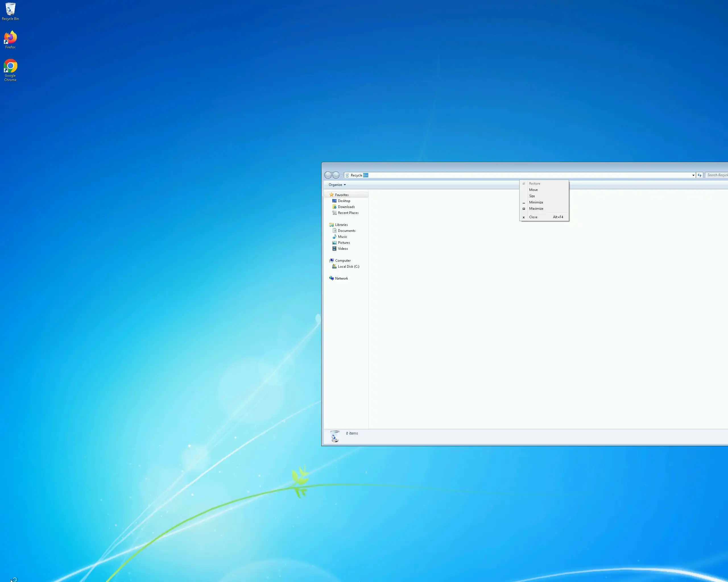
Task: Click Recent Places under Favorites
Action: (348, 213)
